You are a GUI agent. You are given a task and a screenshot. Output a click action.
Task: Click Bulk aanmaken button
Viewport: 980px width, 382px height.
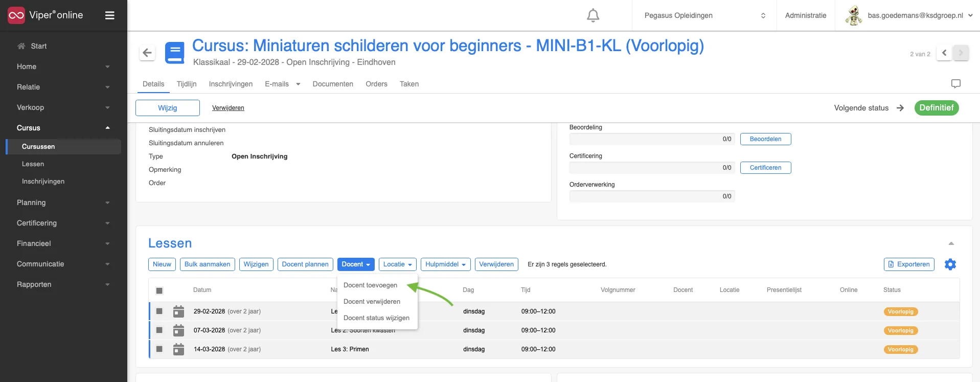[x=208, y=264]
